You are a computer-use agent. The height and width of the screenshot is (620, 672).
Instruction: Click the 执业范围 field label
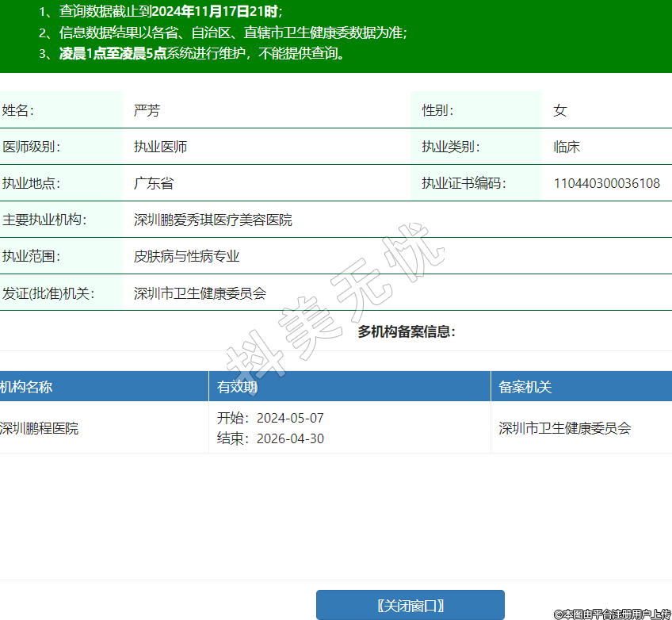(x=31, y=256)
